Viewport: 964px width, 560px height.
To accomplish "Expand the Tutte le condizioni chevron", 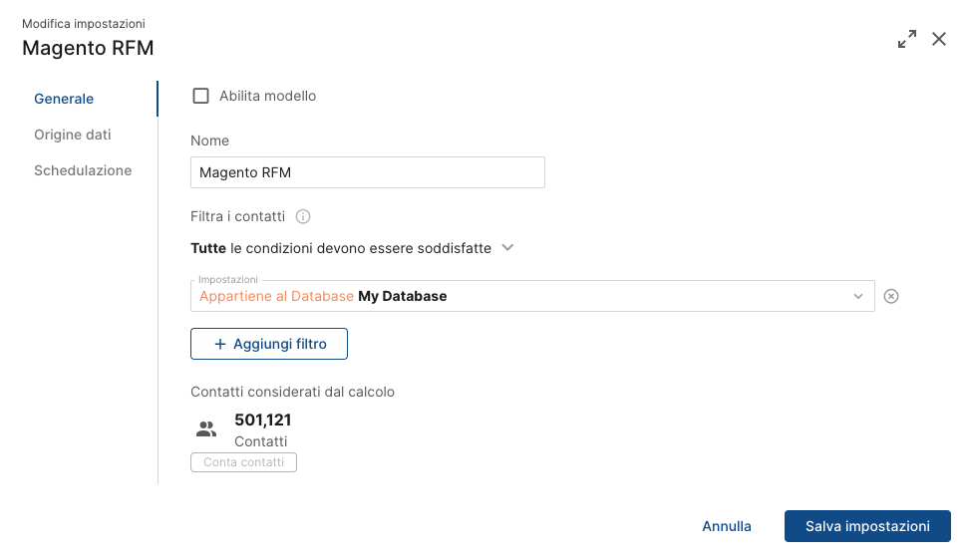I will tap(507, 248).
